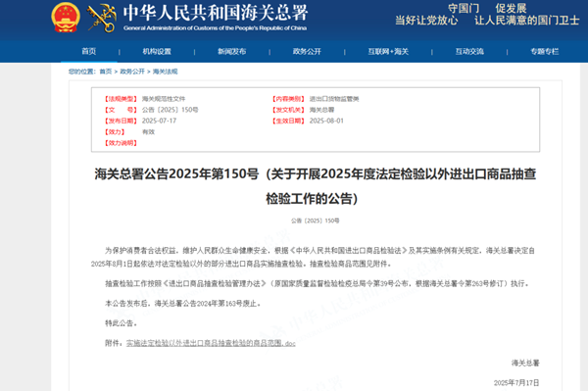Open the 政务公开 navigation menu
The image size is (588, 391).
point(307,51)
